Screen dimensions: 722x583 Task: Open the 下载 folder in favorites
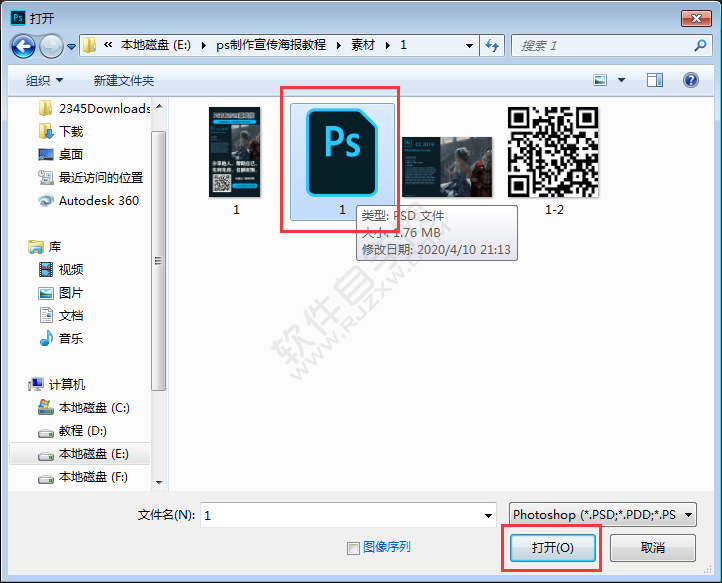[x=61, y=132]
